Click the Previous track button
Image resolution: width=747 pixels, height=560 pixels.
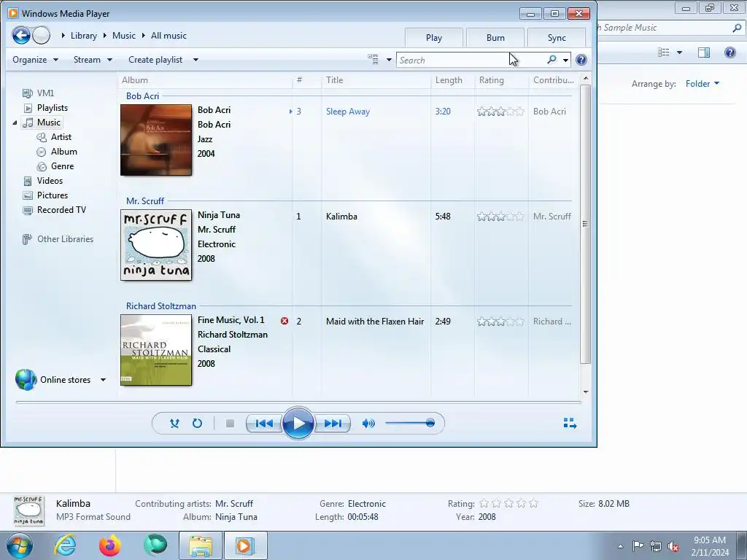coord(264,423)
